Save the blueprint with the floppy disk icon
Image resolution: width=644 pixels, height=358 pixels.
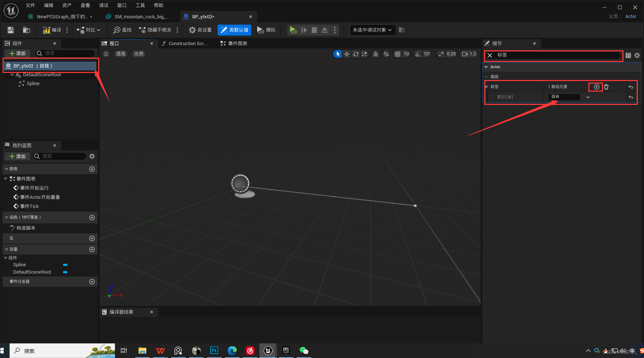(x=11, y=30)
